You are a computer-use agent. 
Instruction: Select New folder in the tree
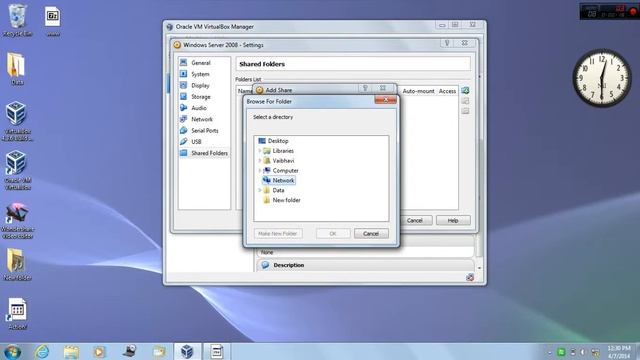286,200
